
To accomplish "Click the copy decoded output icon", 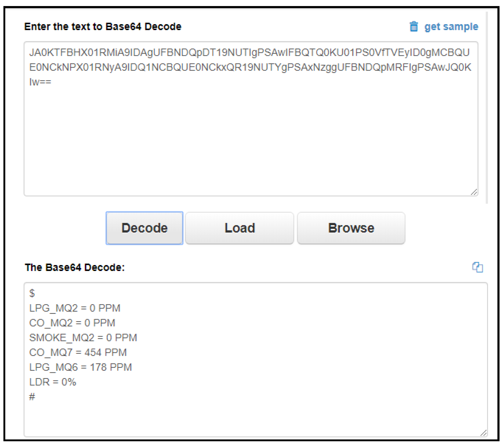I will coord(477,267).
